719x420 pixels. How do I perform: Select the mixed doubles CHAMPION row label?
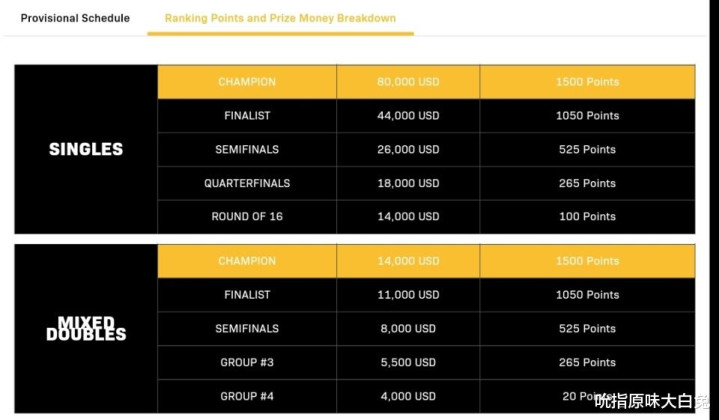(x=247, y=261)
